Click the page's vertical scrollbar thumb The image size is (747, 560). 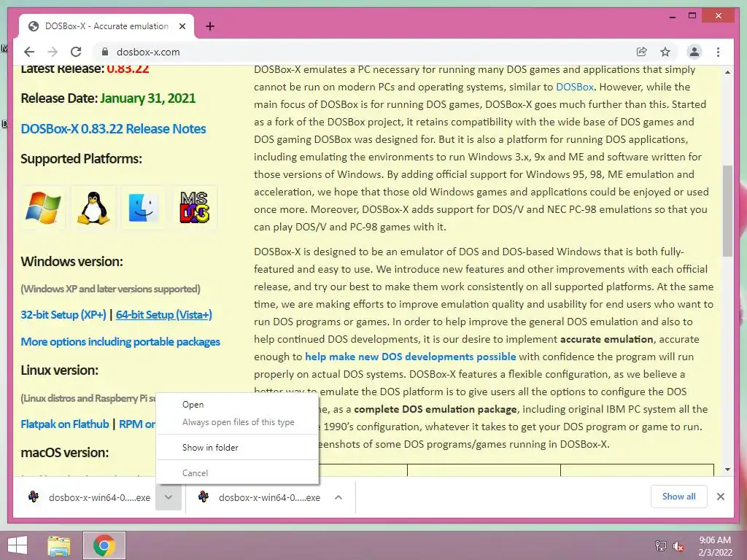pyautogui.click(x=727, y=211)
